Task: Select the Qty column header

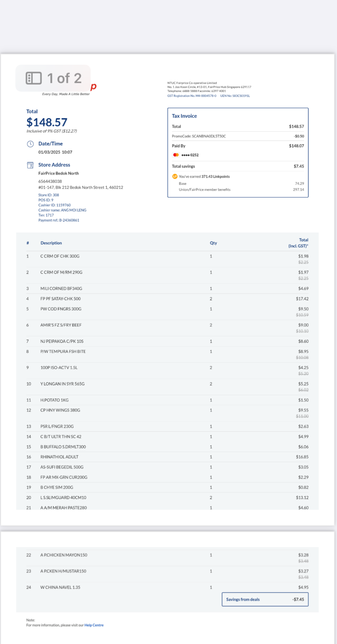Action: [213, 243]
